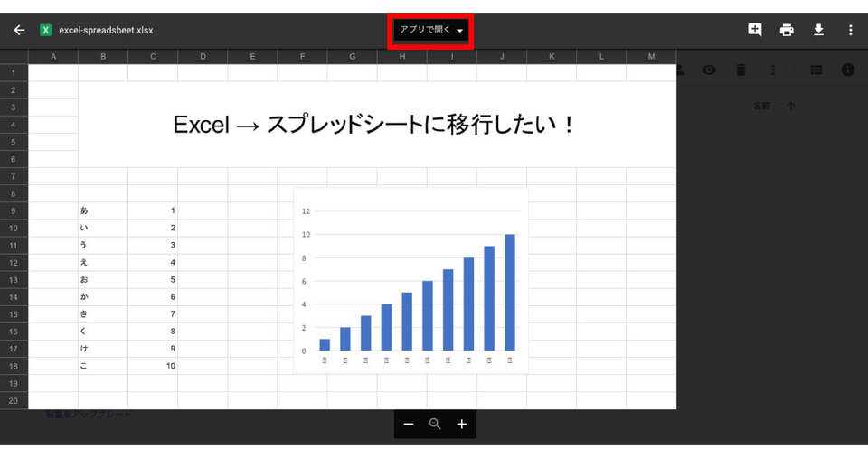Image resolution: width=868 pixels, height=458 pixels.
Task: Select row header 9
Action: tap(14, 210)
